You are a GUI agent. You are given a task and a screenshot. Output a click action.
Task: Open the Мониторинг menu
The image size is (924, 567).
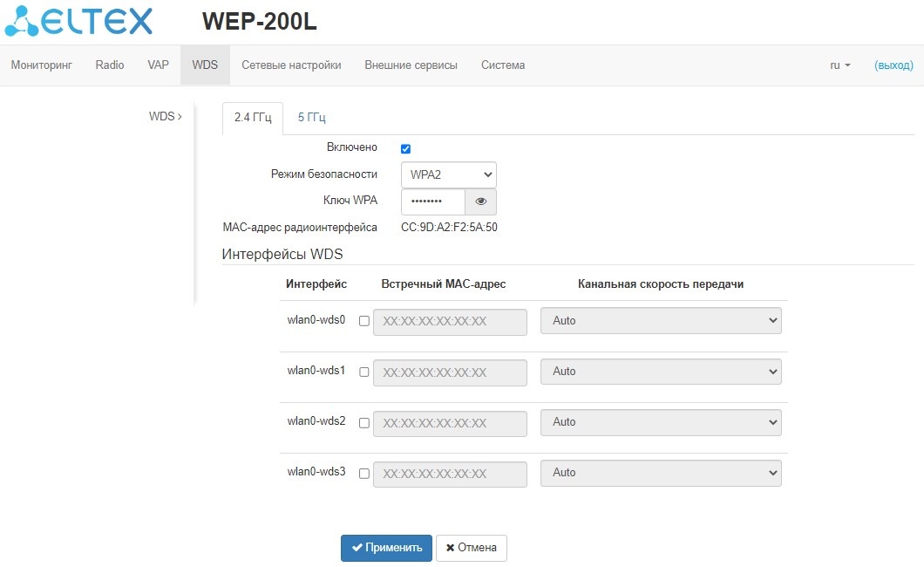tap(41, 65)
